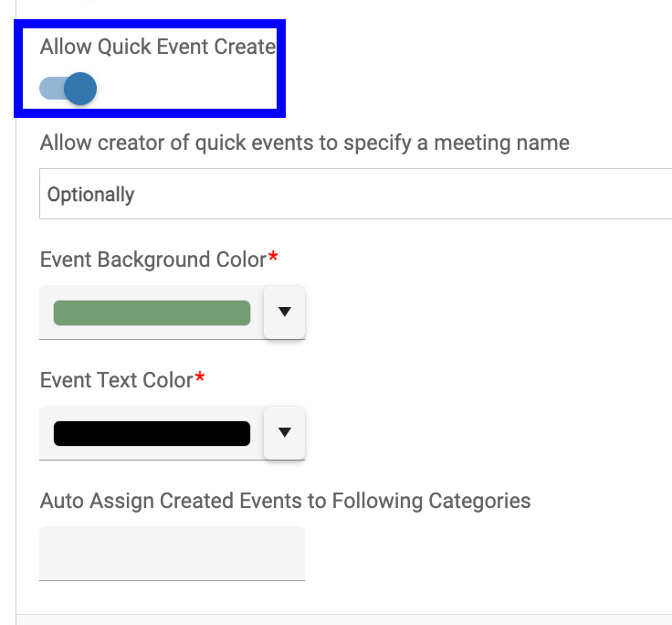
Task: Click the 'Auto Assign Created Events' label
Action: [x=285, y=501]
